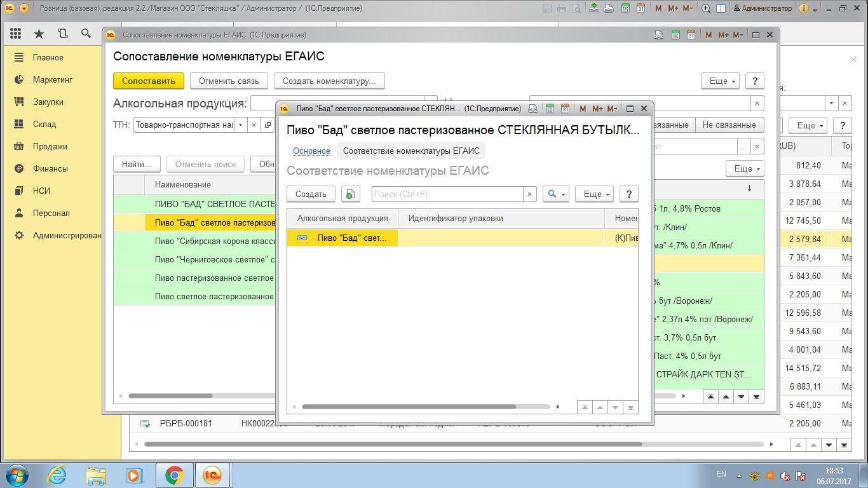Select Пиво "Бад" свет... row in front window
This screenshot has height=488, width=868.
463,238
